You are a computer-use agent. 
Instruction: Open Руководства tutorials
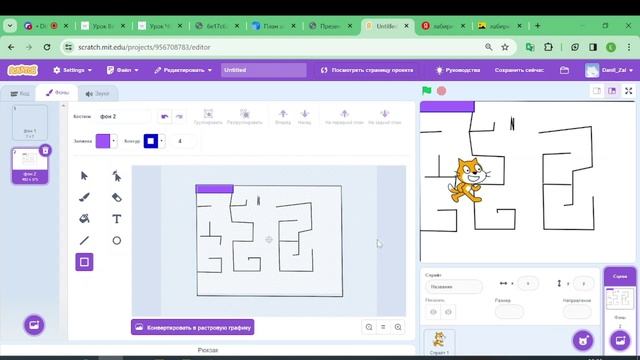point(458,70)
